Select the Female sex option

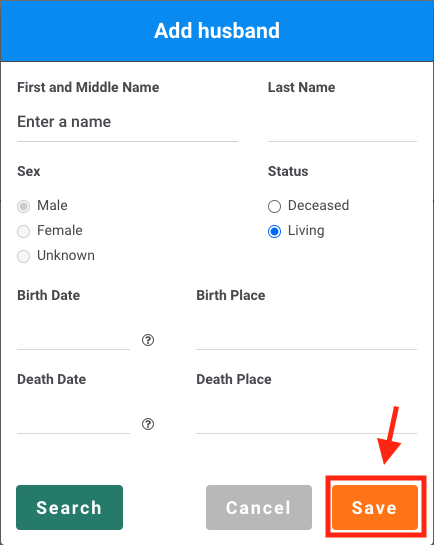[23, 231]
